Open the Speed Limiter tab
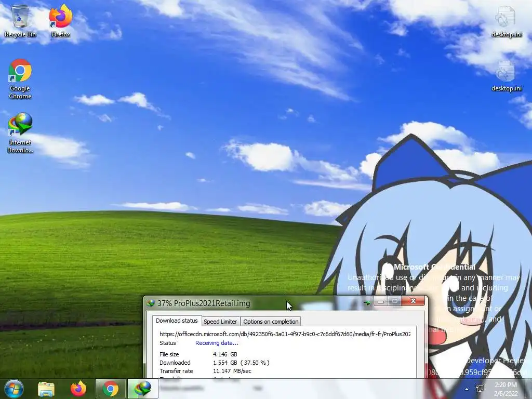The width and height of the screenshot is (532, 399). click(x=220, y=322)
